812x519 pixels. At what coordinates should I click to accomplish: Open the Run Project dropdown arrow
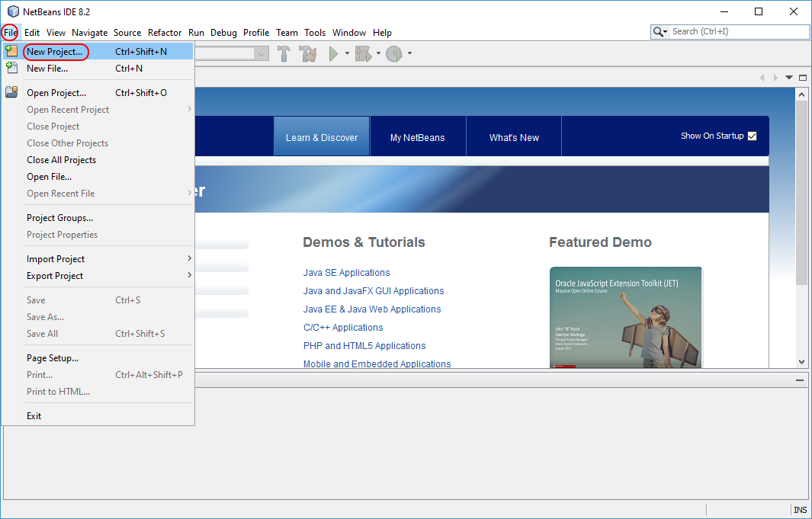[347, 53]
